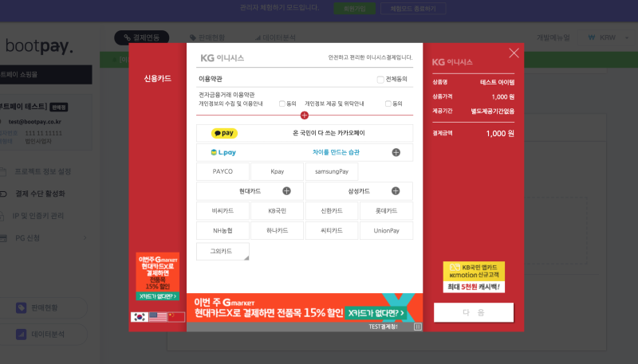Click 체험모드 종료하기 button

413,9
